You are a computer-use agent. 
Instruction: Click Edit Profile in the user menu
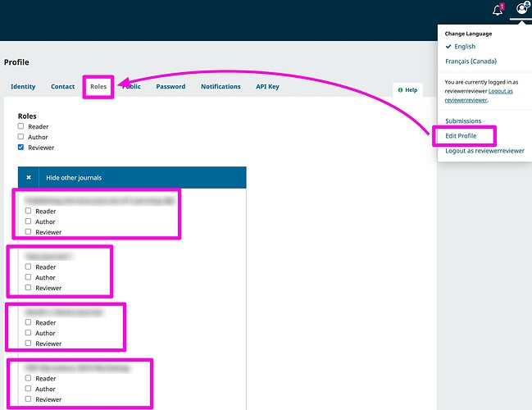click(461, 135)
